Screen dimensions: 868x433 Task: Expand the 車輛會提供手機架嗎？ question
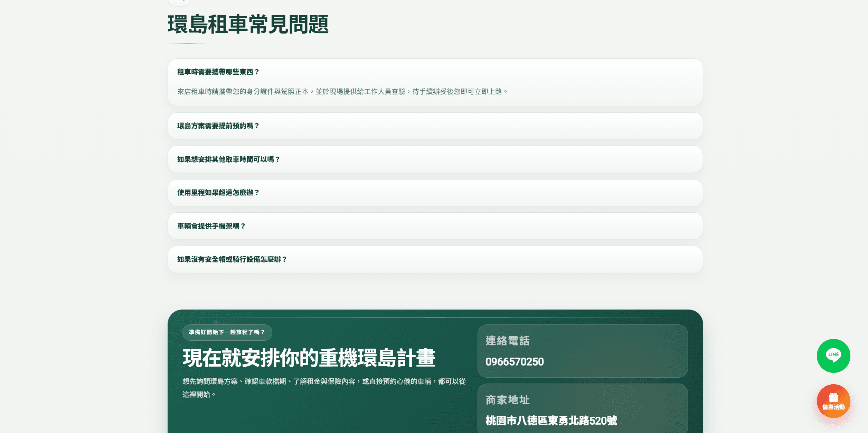click(435, 226)
